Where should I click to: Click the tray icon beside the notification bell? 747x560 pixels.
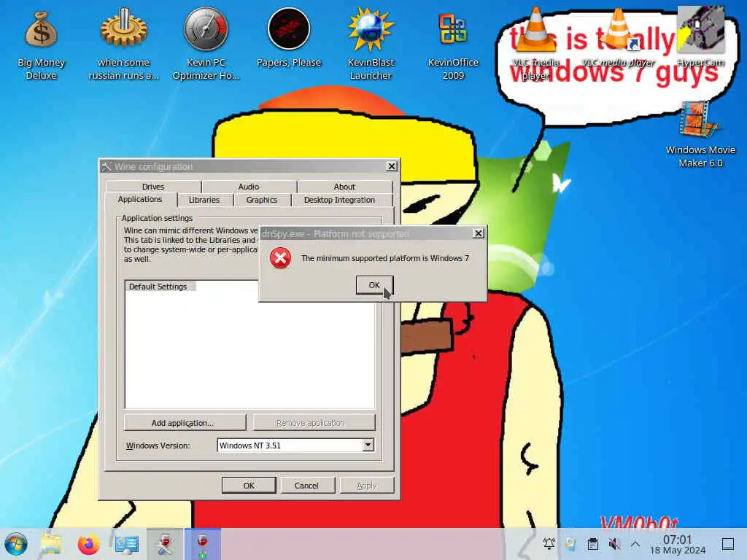pos(570,543)
